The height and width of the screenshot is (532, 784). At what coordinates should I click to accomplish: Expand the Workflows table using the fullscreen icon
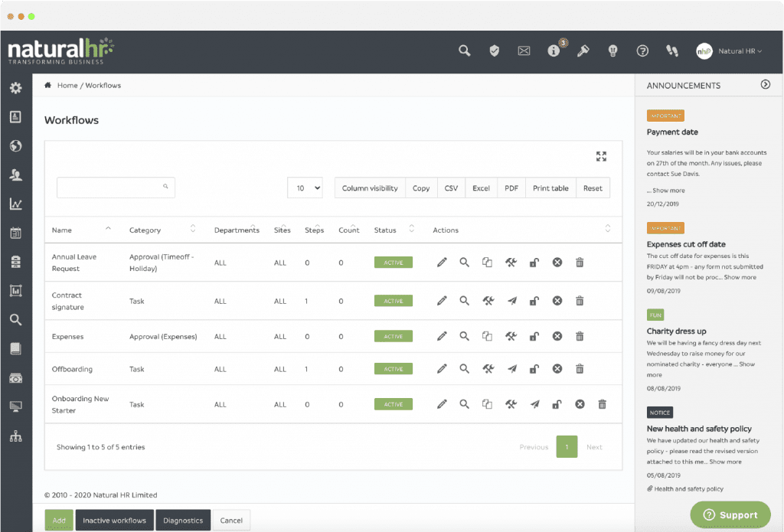(602, 155)
